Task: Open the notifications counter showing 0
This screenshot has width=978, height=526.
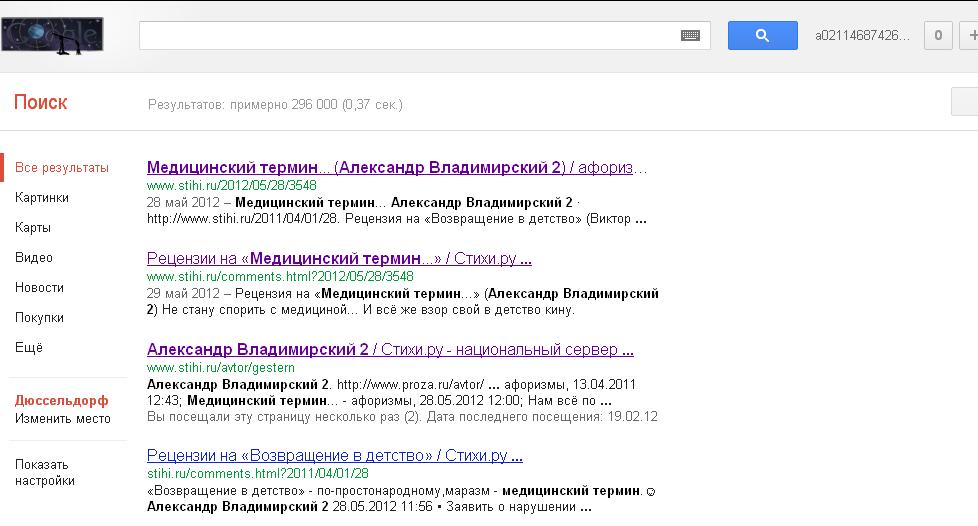Action: 937,36
